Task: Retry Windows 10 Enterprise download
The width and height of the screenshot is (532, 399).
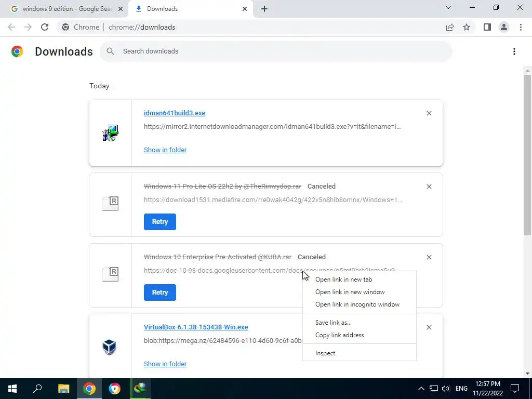Action: [160, 292]
